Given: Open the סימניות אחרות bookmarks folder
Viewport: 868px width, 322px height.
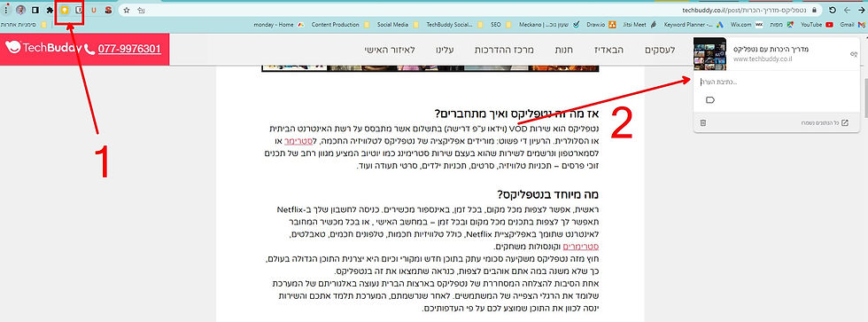Looking at the screenshot, I should (x=23, y=24).
